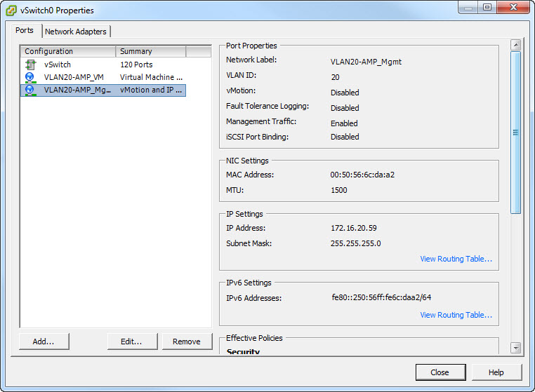This screenshot has height=392, width=535.
Task: Click the 'Virtual Machine ...' summary cell
Action: [x=151, y=77]
